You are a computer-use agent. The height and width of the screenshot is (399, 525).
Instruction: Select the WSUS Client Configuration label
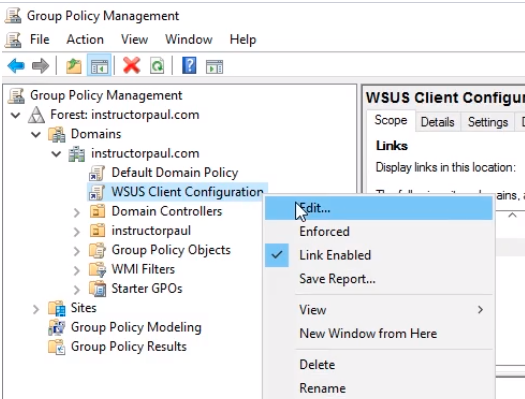pos(188,192)
